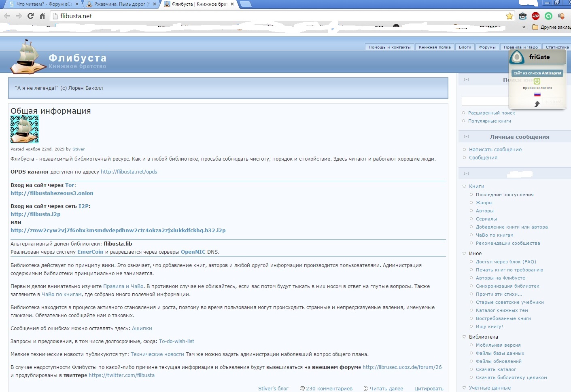Toggle the friGate proxy power button
Viewport: 571px width, 392px height.
point(537,81)
